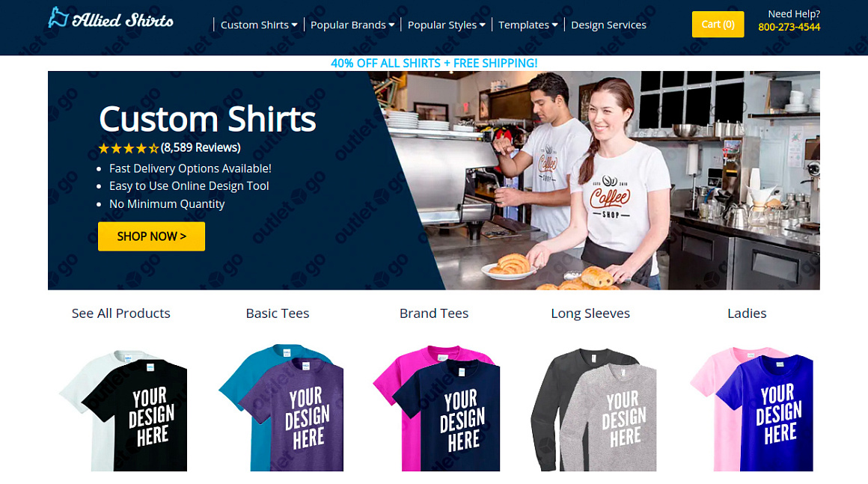868x484 pixels.
Task: Open the Long Sleeves category label
Action: click(x=590, y=313)
